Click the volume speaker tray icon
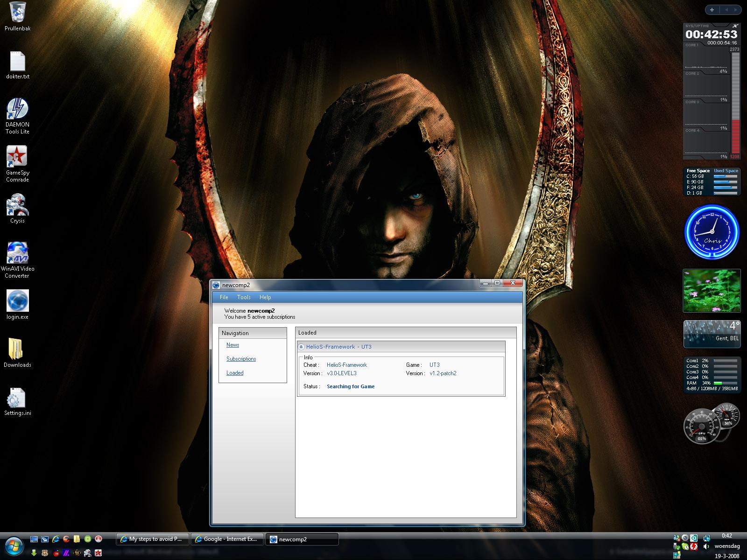The width and height of the screenshot is (747, 560). (x=706, y=546)
